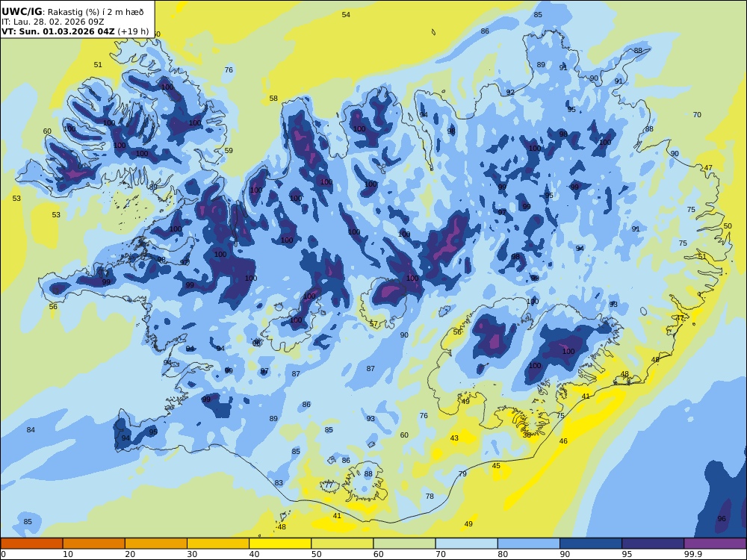
Task: Pick the light green 60–70 legend swatch
Action: pos(404,544)
